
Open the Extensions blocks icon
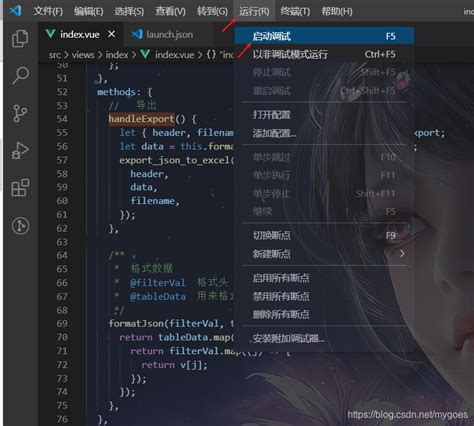20,188
